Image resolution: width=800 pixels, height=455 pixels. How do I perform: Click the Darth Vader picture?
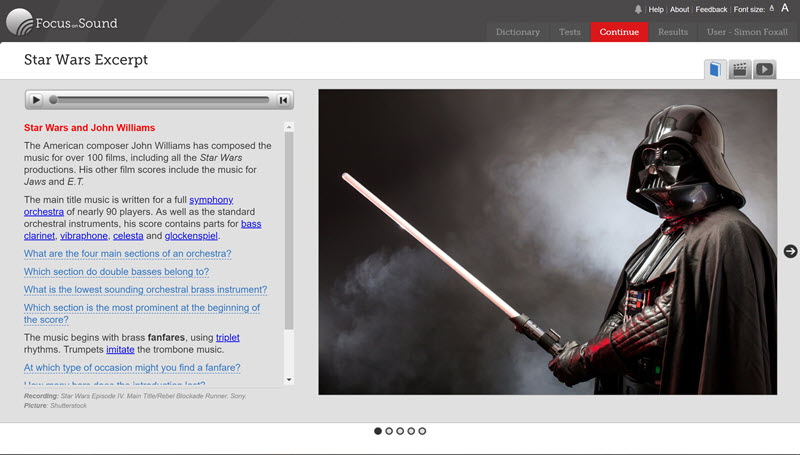click(547, 242)
